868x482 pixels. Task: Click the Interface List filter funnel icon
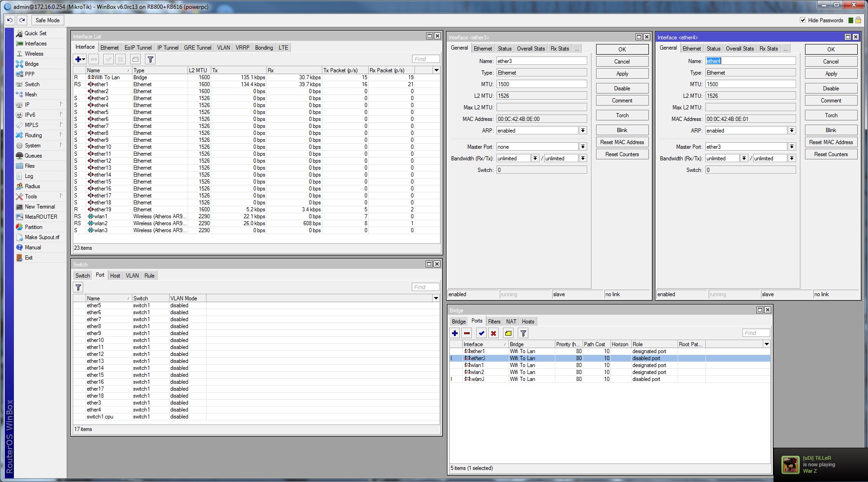click(x=150, y=59)
